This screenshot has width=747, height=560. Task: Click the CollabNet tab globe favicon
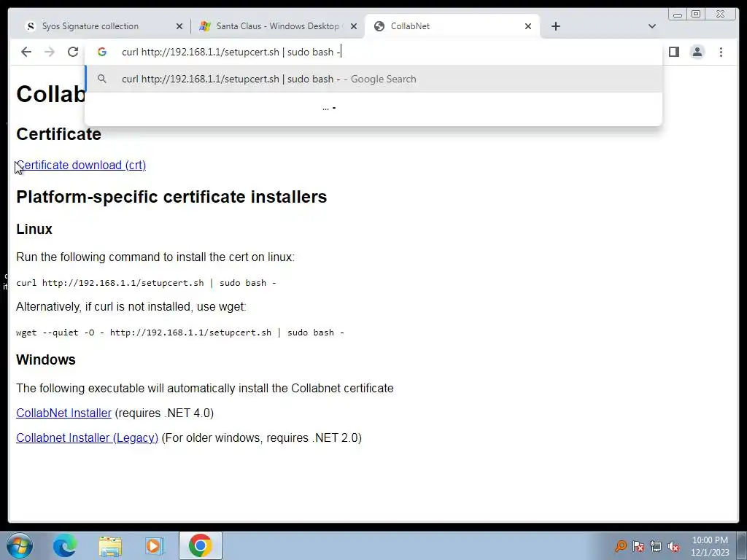point(379,26)
